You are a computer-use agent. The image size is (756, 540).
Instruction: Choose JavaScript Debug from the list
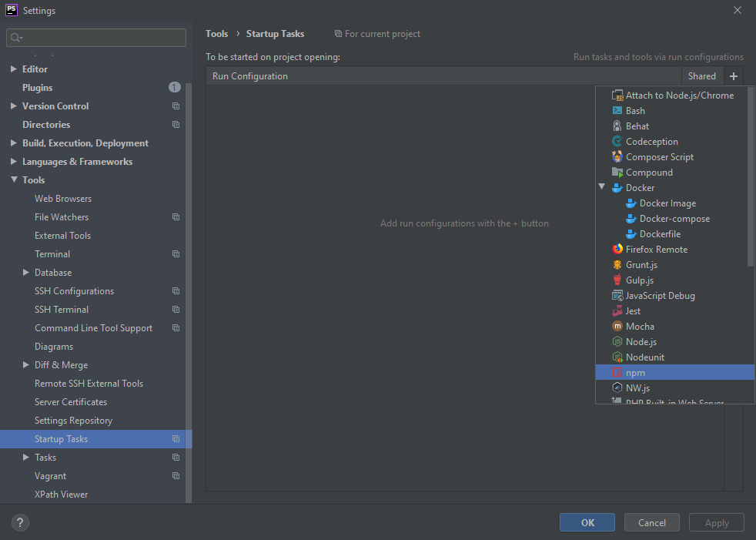(674, 295)
